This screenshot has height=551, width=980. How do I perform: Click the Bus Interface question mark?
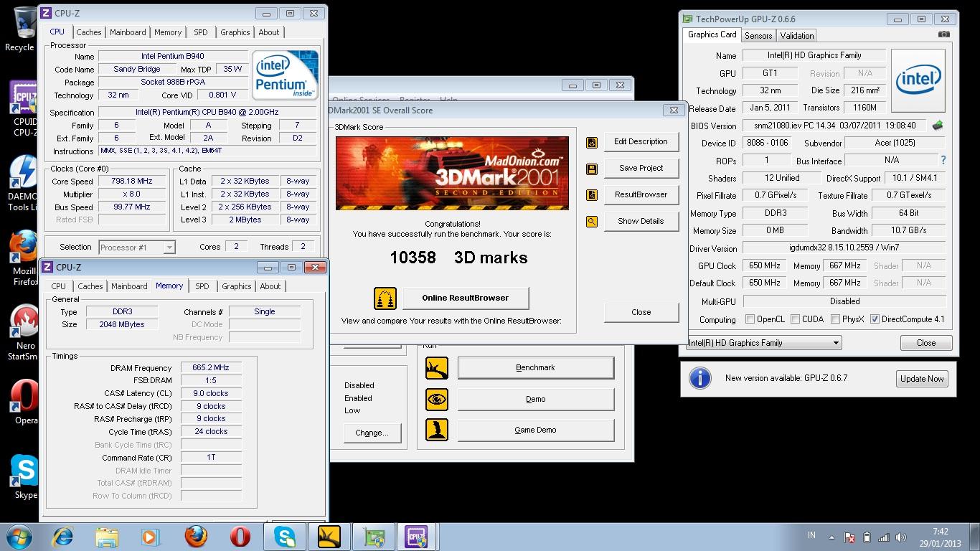(943, 160)
